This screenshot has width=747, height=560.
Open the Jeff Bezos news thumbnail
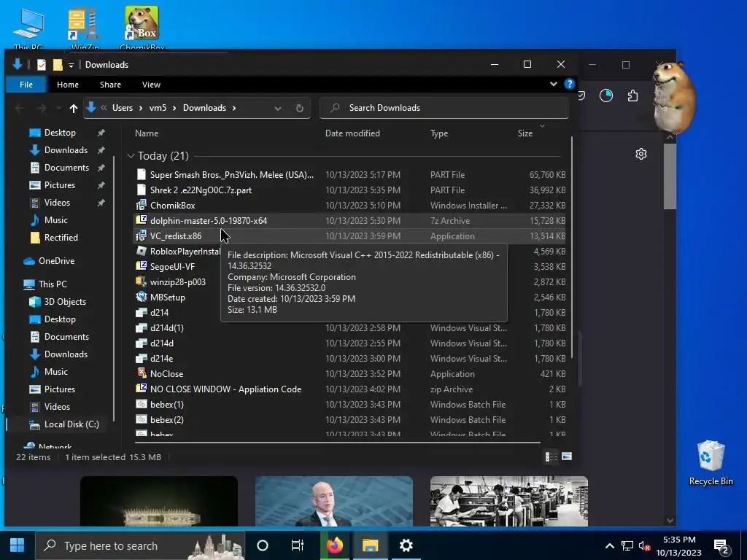pyautogui.click(x=334, y=501)
